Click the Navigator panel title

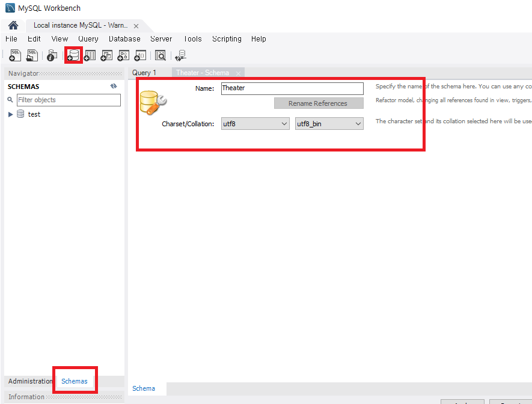(23, 73)
